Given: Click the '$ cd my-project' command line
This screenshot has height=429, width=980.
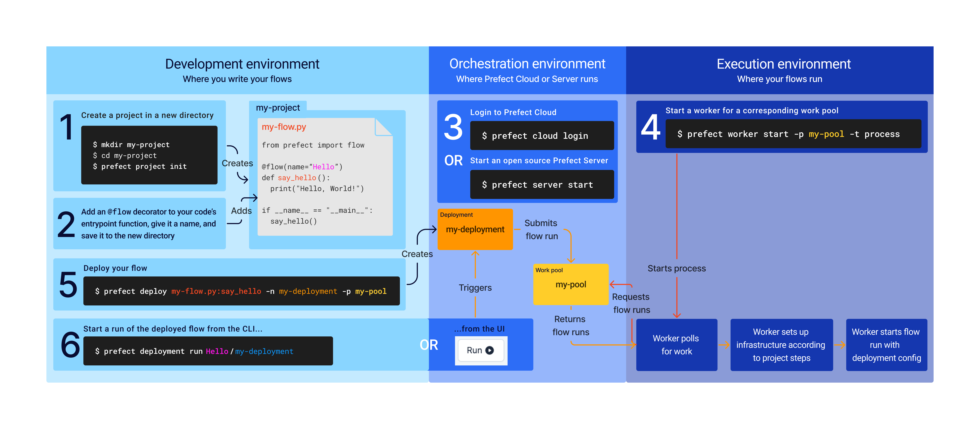Looking at the screenshot, I should click(125, 156).
